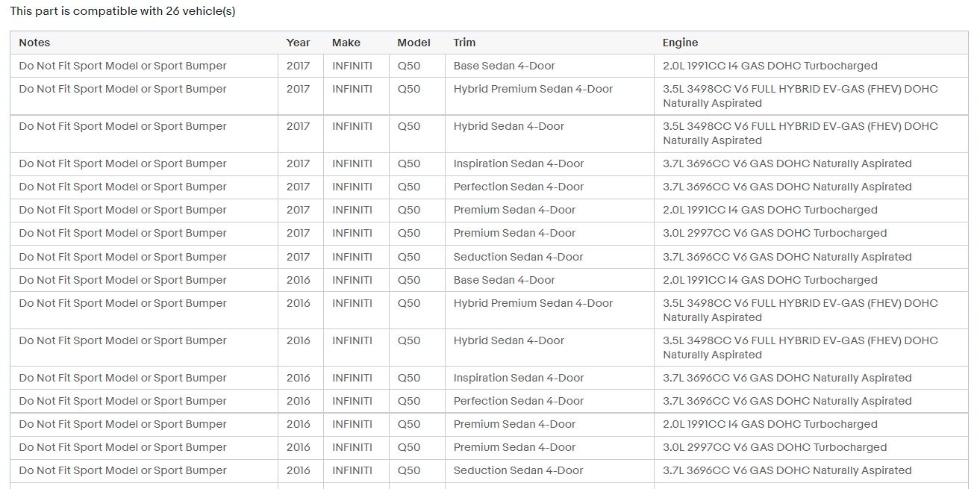The height and width of the screenshot is (489, 980).
Task: Select the 2017 Hybrid Premium Sedan trim cell
Action: 533,89
